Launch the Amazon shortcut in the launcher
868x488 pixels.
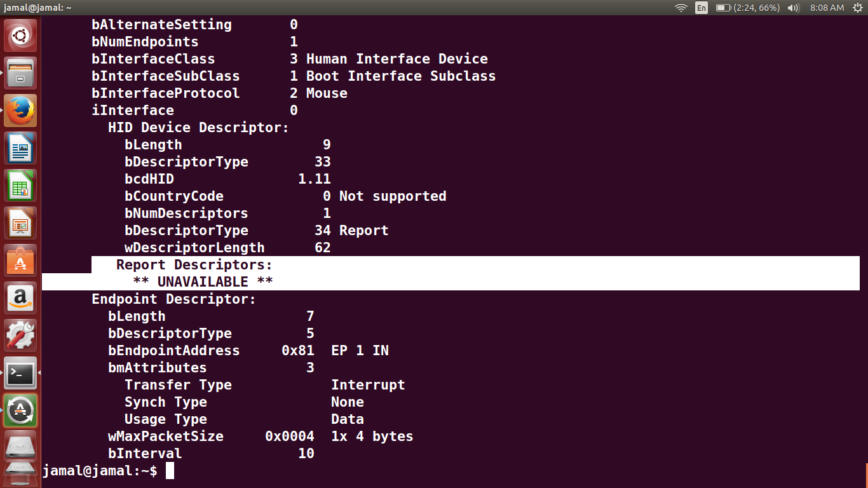[x=20, y=297]
